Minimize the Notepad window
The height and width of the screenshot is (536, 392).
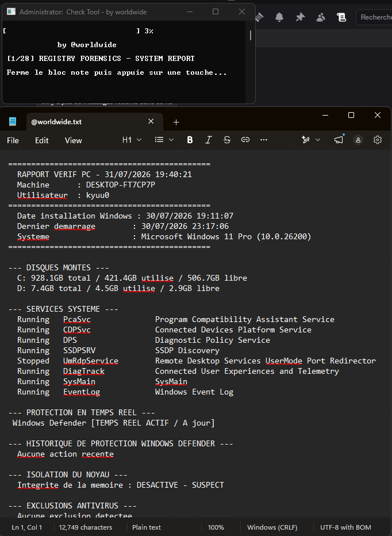[x=325, y=115]
